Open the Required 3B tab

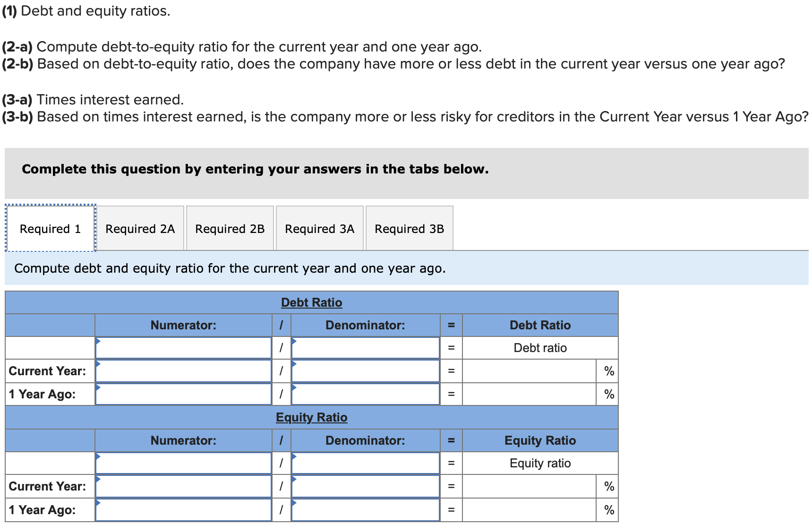click(x=409, y=228)
